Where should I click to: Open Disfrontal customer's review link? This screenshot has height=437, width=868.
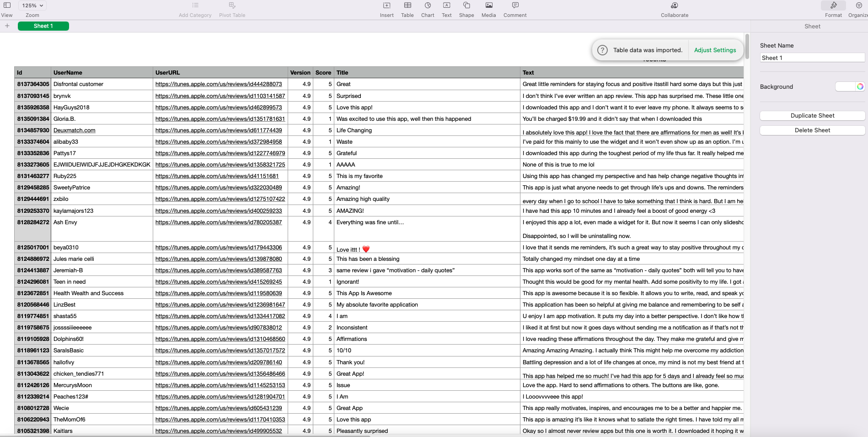coord(219,84)
